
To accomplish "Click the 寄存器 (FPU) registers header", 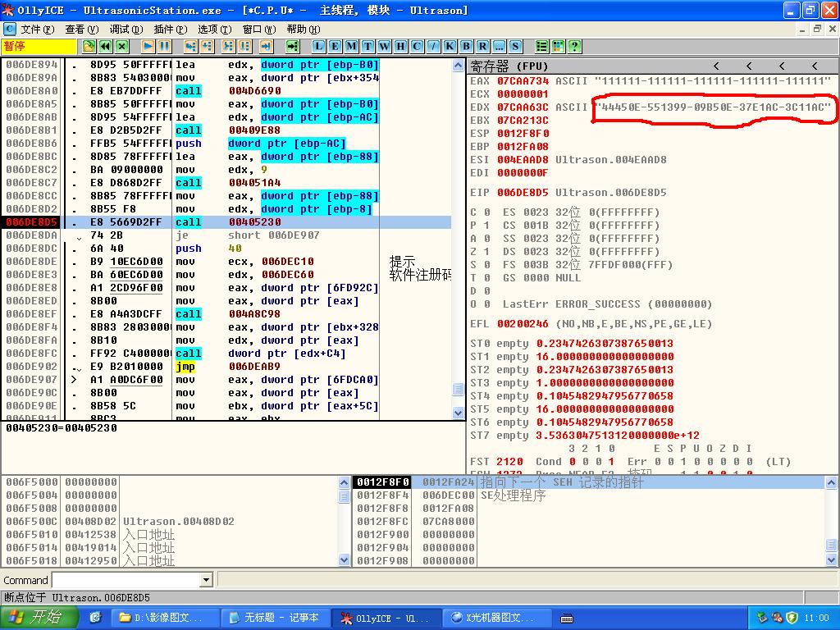I will (x=652, y=66).
